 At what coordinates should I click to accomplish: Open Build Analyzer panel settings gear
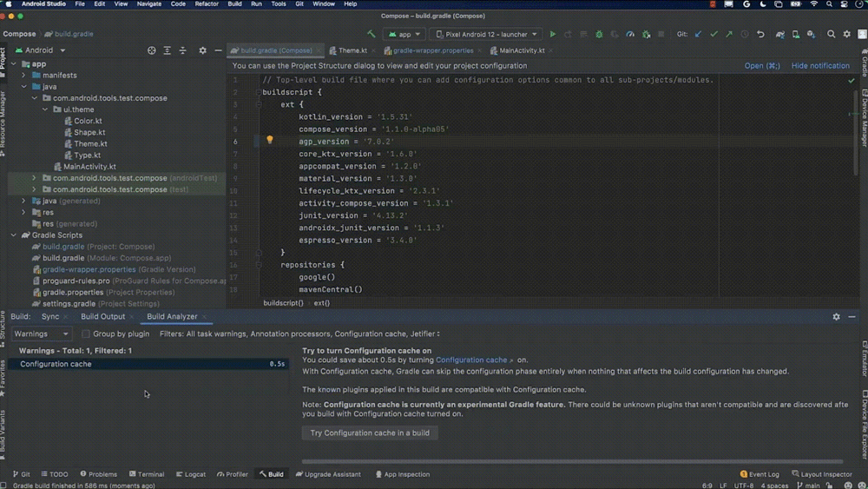tap(836, 317)
